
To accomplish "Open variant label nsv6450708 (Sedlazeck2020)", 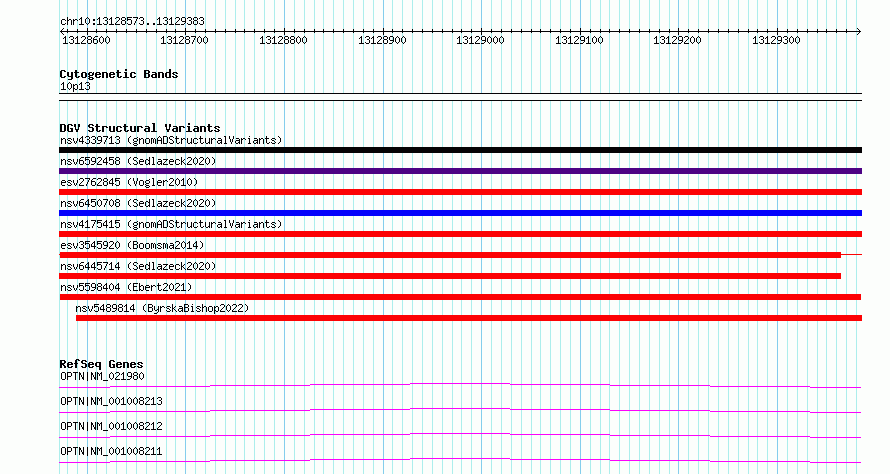I will (x=138, y=203).
